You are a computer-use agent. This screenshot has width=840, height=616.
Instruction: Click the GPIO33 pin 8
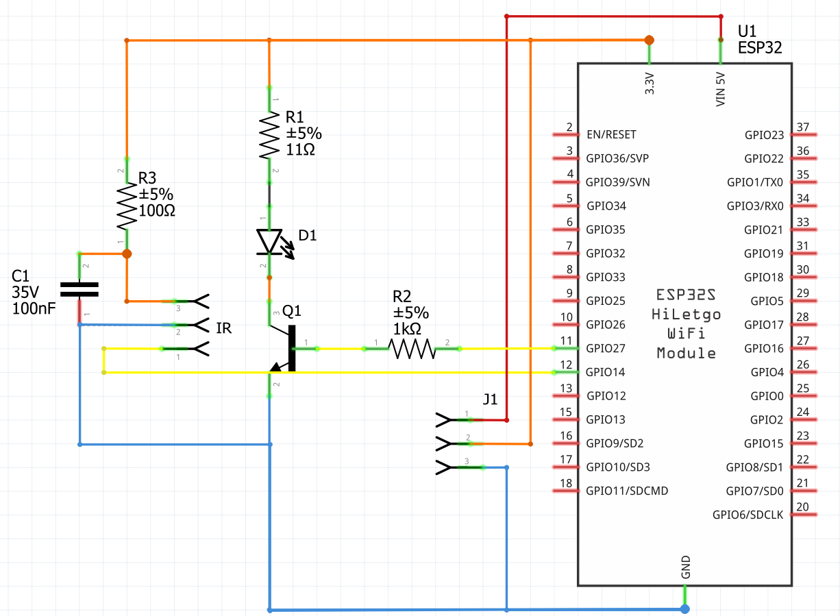pyautogui.click(x=565, y=277)
